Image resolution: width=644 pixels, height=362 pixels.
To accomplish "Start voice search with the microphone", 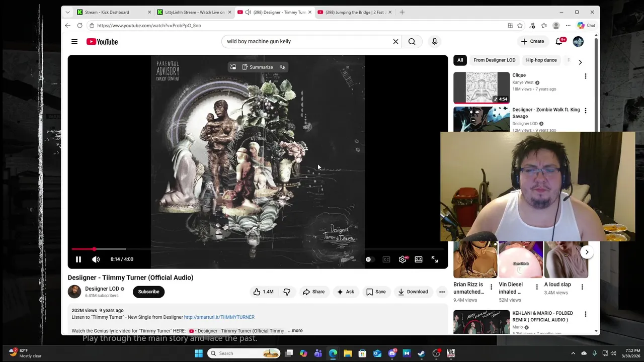I will click(x=435, y=42).
